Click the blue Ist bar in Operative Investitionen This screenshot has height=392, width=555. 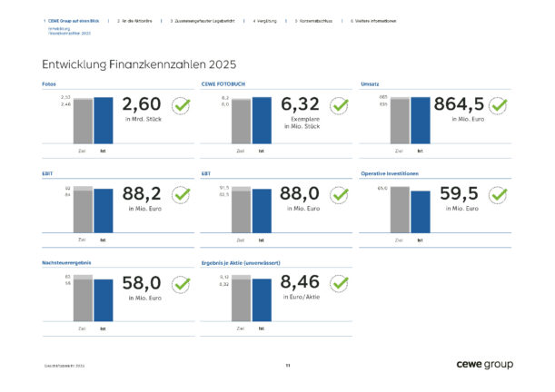[x=421, y=211]
